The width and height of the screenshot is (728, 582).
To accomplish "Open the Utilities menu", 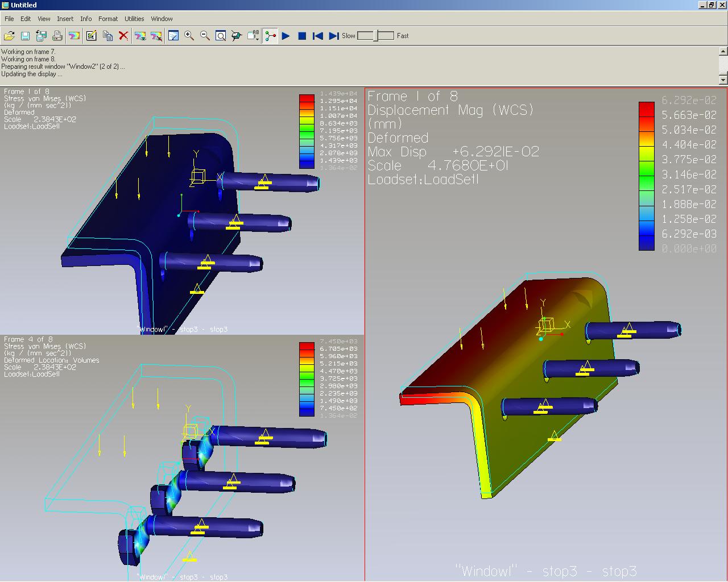I will tap(134, 19).
